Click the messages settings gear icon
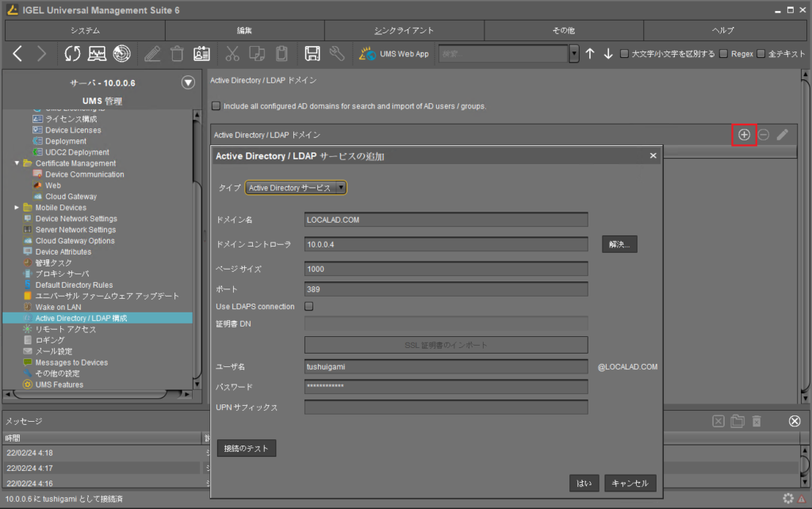This screenshot has height=509, width=812. click(x=788, y=498)
